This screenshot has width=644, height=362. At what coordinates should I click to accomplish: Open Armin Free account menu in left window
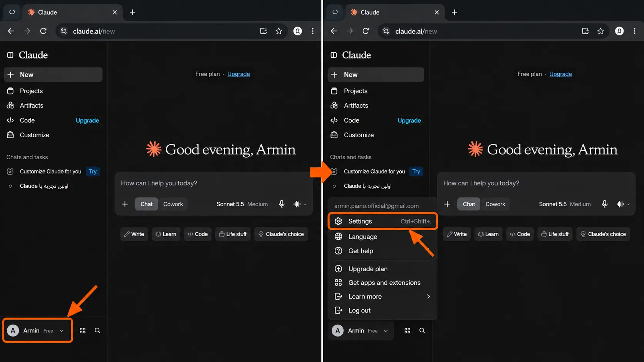(x=37, y=330)
